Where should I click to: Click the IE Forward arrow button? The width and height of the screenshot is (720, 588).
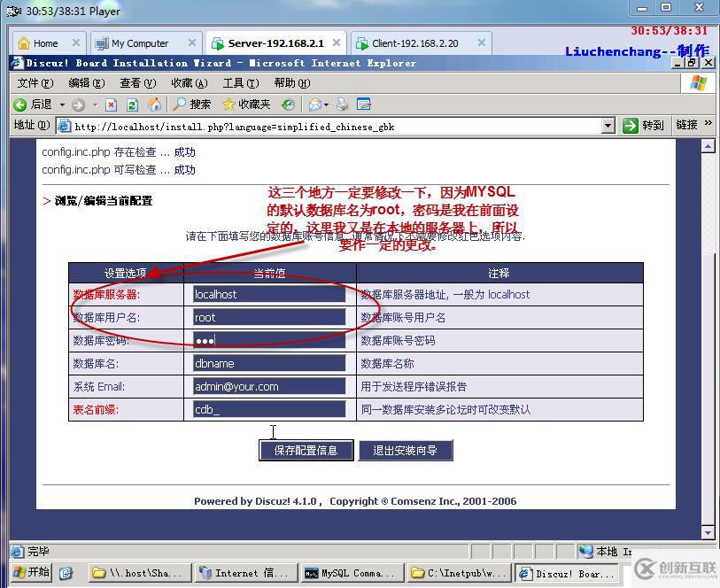coord(79,105)
